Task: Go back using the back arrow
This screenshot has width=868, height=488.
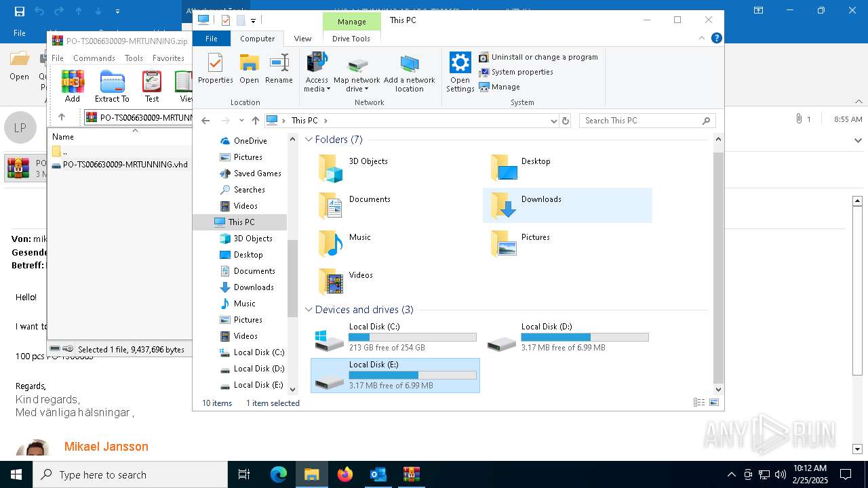Action: [206, 121]
